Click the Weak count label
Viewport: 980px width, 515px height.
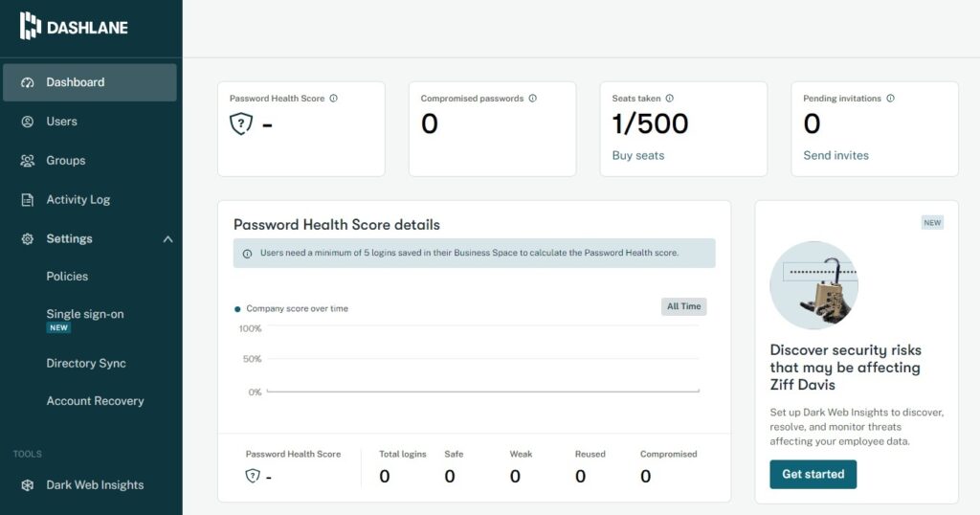point(521,455)
